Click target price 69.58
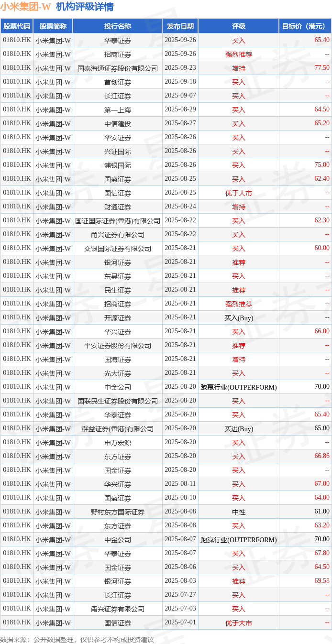 point(322,581)
